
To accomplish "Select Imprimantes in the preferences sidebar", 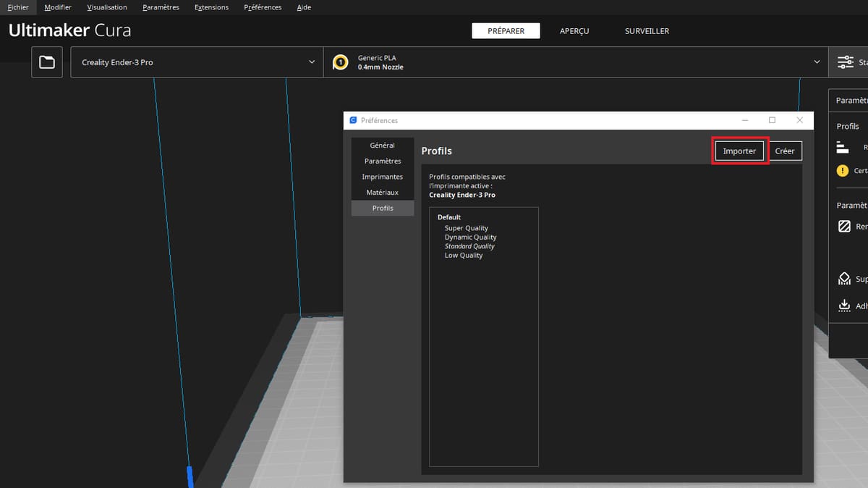I will 383,177.
